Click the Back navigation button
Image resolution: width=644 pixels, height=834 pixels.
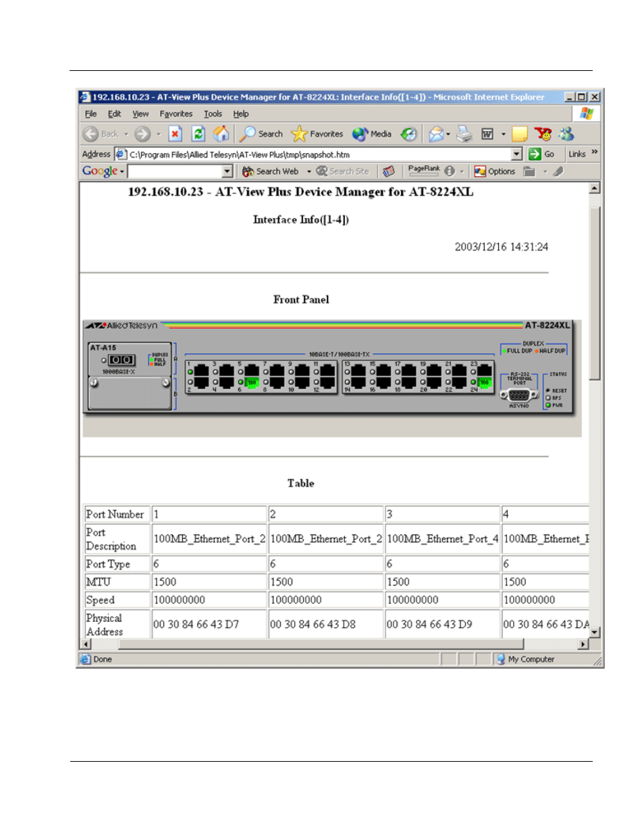[101, 134]
